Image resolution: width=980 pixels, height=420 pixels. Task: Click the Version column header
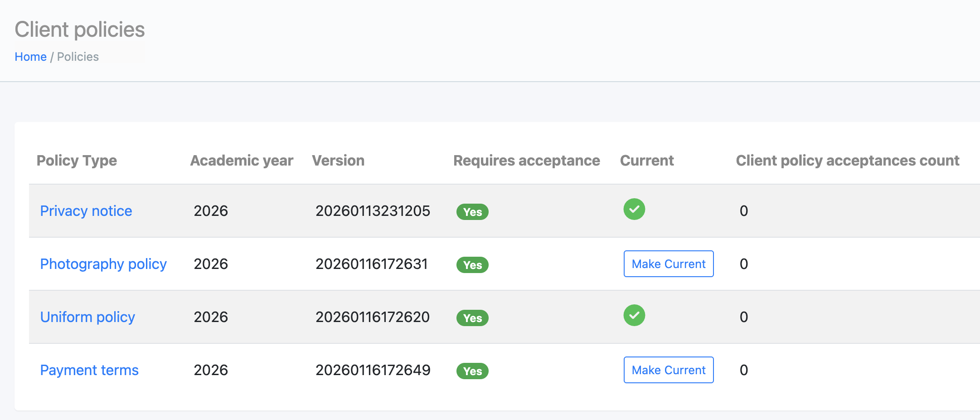[338, 161]
